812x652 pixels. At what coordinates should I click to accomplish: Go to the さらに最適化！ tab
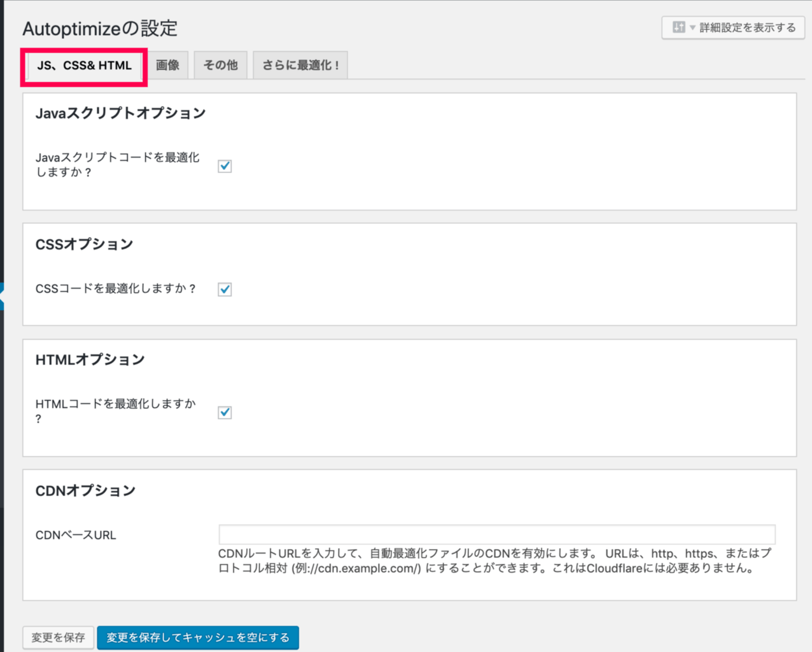(300, 66)
